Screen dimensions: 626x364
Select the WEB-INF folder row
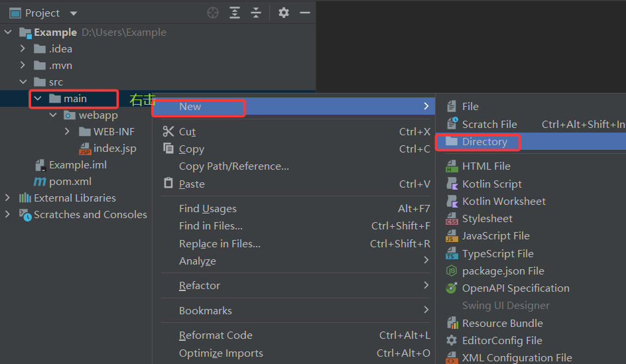(x=76, y=131)
